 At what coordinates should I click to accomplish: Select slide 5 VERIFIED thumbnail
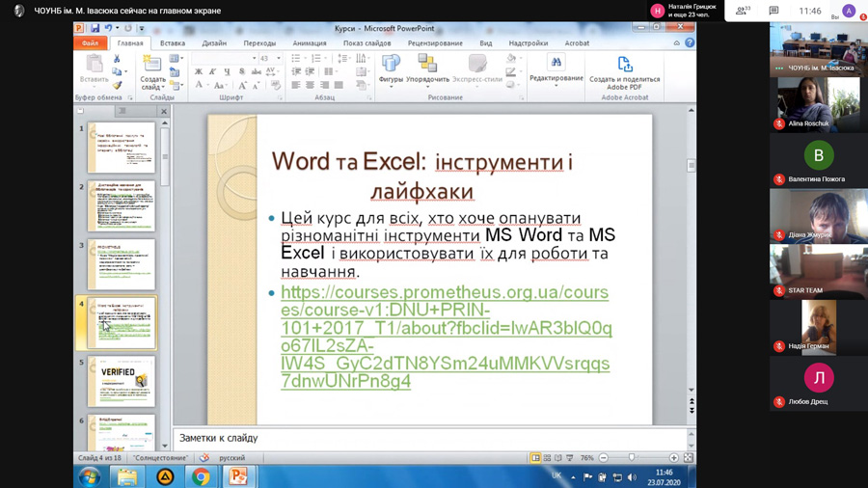pos(122,381)
